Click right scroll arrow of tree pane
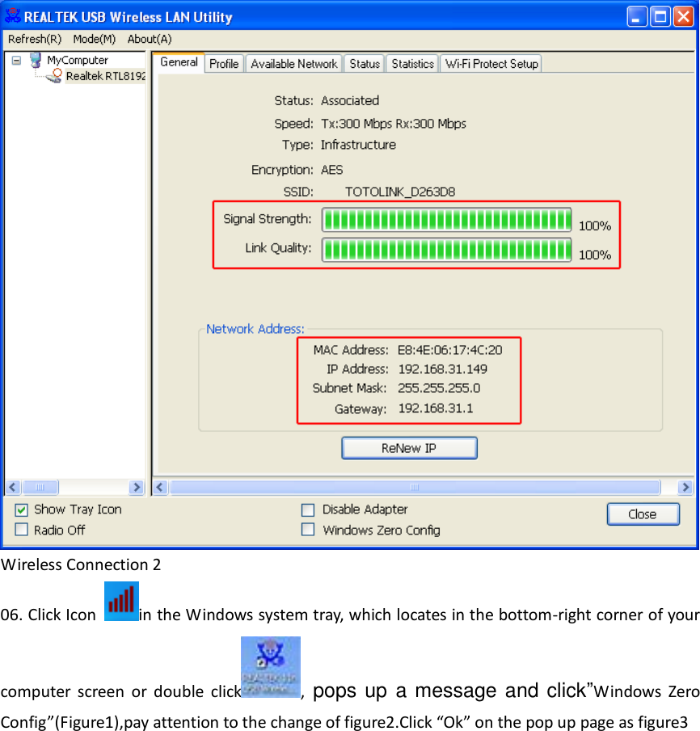 coord(137,487)
